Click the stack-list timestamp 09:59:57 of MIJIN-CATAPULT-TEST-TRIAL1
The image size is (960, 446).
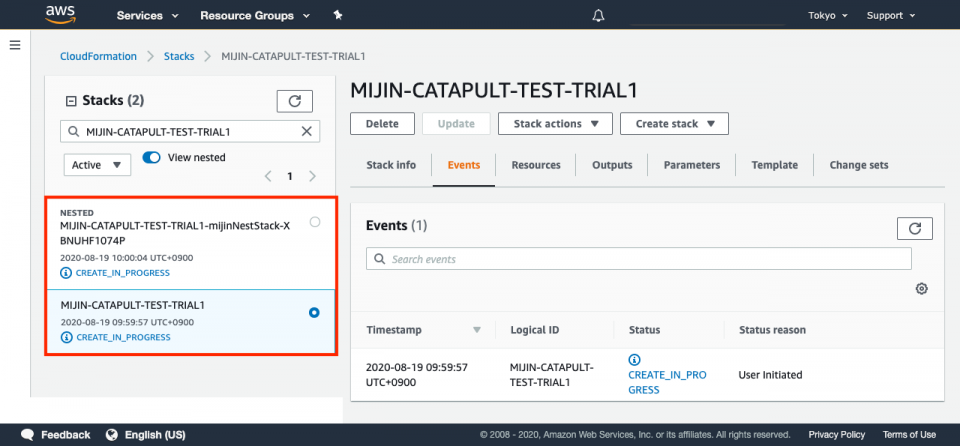(127, 322)
